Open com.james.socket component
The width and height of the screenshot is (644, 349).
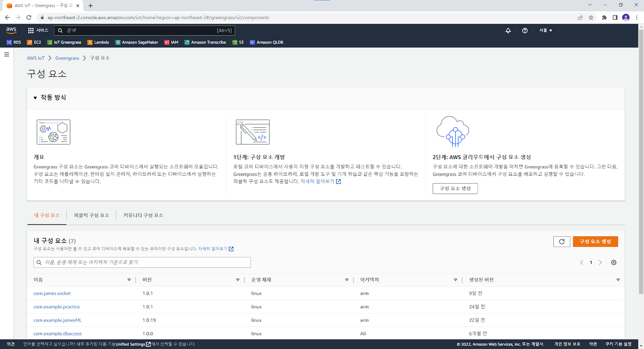pyautogui.click(x=52, y=293)
